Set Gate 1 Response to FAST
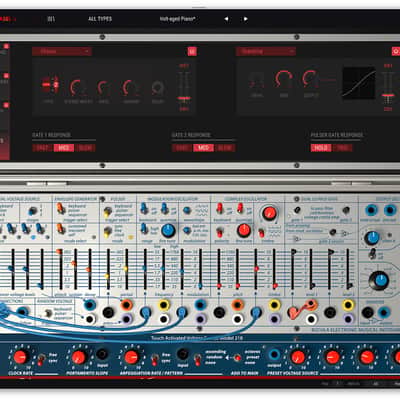The width and height of the screenshot is (400, 400). coord(42,148)
